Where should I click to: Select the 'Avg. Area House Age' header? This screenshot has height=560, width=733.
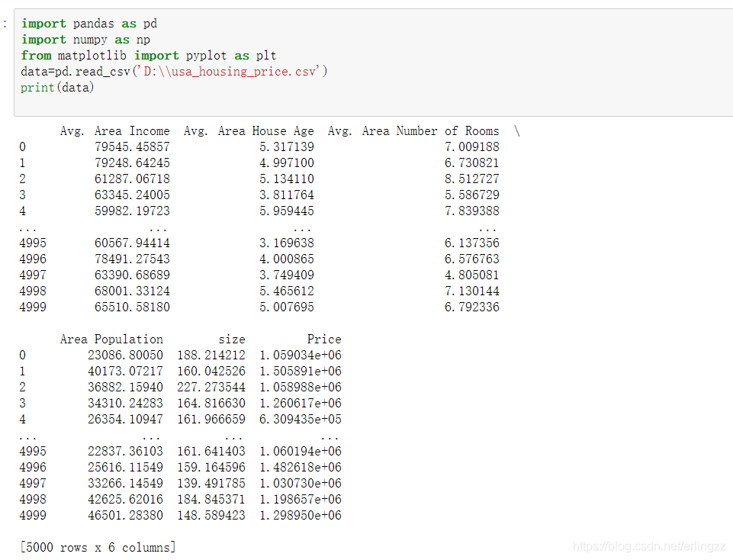249,131
